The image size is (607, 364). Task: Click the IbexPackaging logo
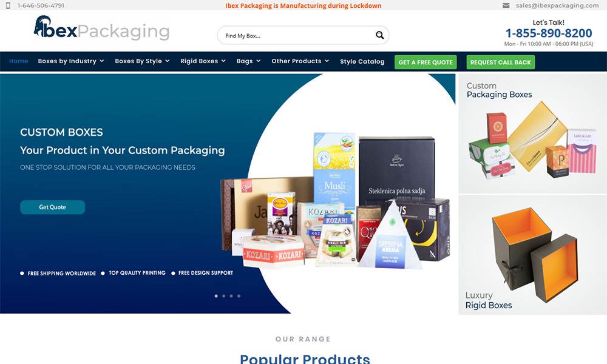101,28
